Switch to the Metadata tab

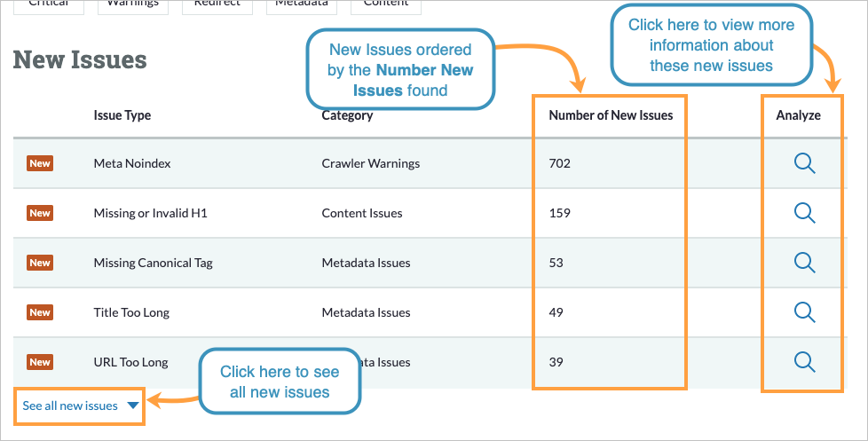point(301,4)
